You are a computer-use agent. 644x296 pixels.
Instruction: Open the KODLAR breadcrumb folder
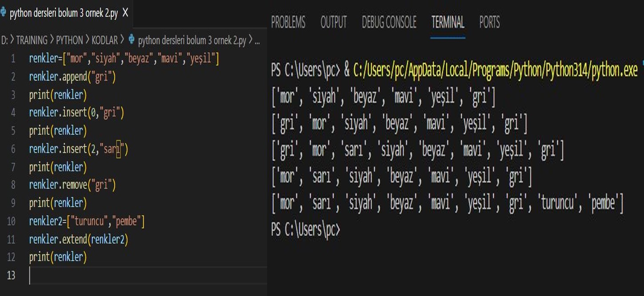104,40
